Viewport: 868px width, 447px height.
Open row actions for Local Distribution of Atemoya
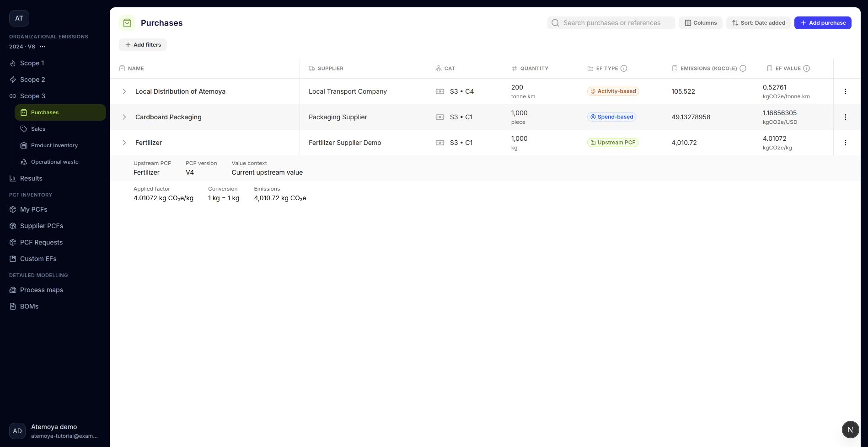tap(846, 91)
